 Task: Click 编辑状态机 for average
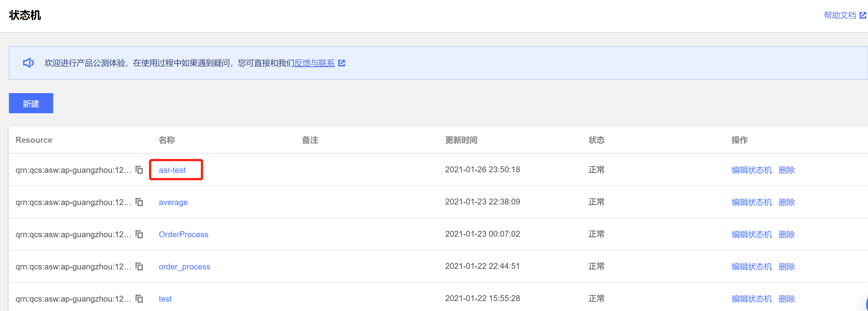[x=751, y=202]
